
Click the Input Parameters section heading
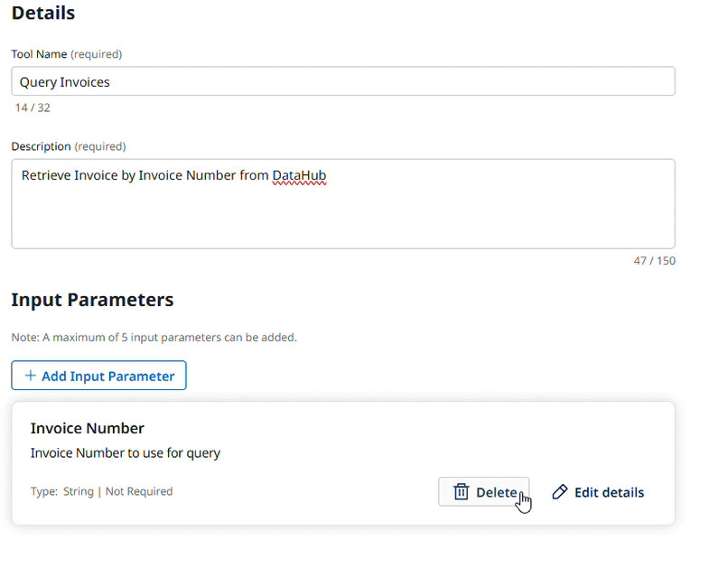(92, 300)
